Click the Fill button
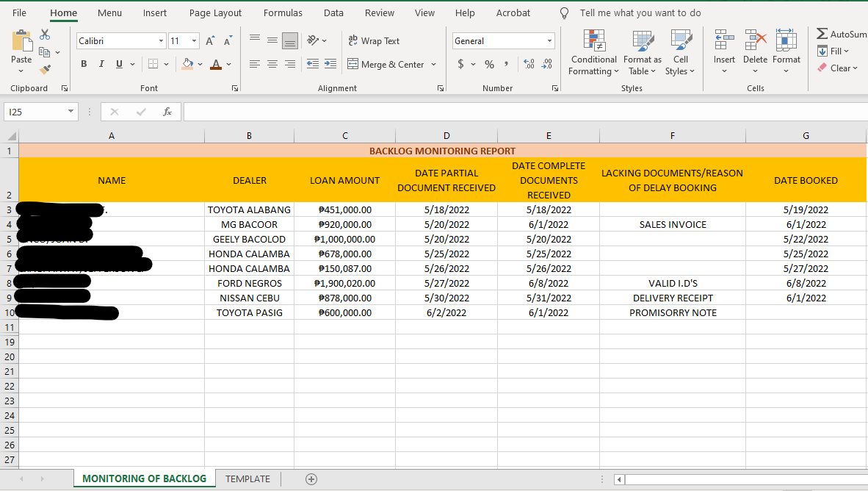 click(833, 51)
